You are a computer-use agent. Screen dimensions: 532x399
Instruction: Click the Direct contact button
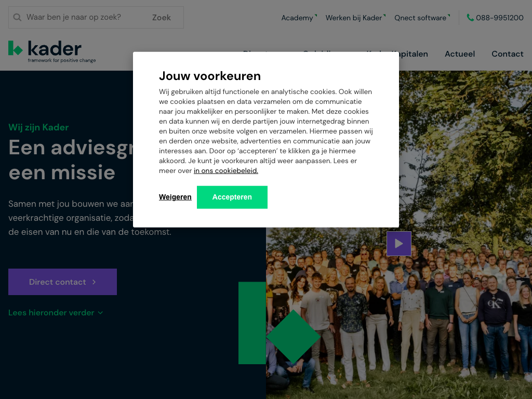[62, 282]
